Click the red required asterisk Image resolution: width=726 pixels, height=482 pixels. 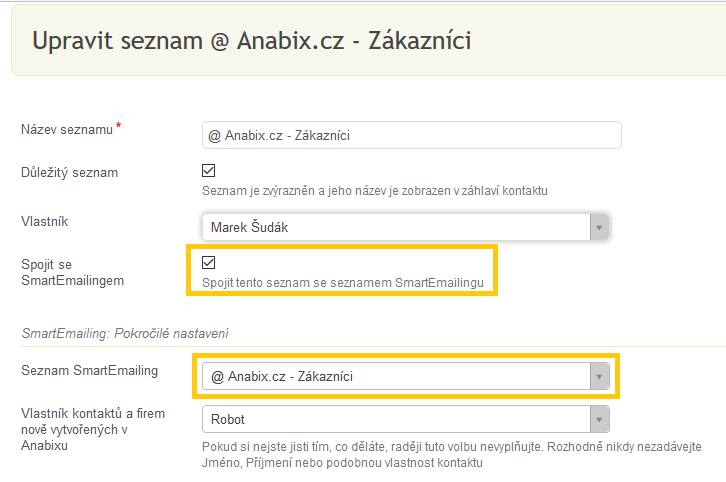119,125
